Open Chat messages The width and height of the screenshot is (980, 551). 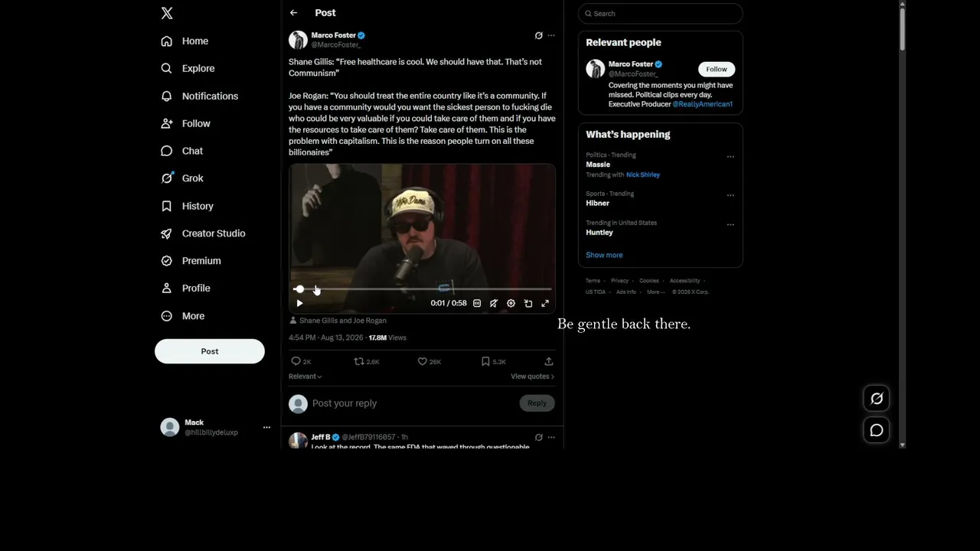tap(182, 152)
